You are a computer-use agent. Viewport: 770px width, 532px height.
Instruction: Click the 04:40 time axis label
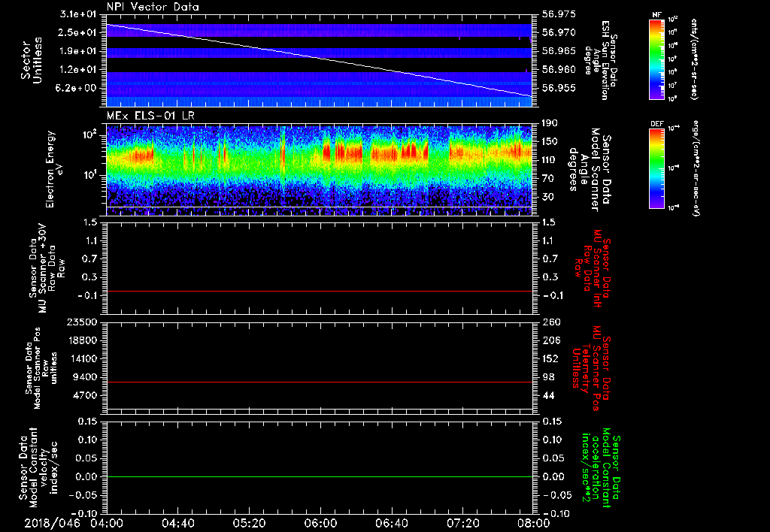(x=177, y=522)
